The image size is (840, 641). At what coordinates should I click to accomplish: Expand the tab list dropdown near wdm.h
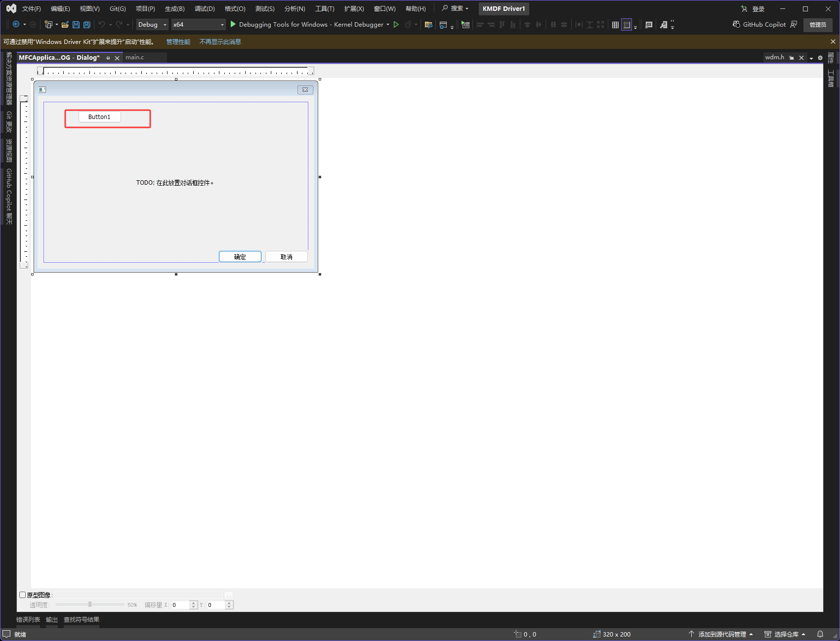click(811, 58)
